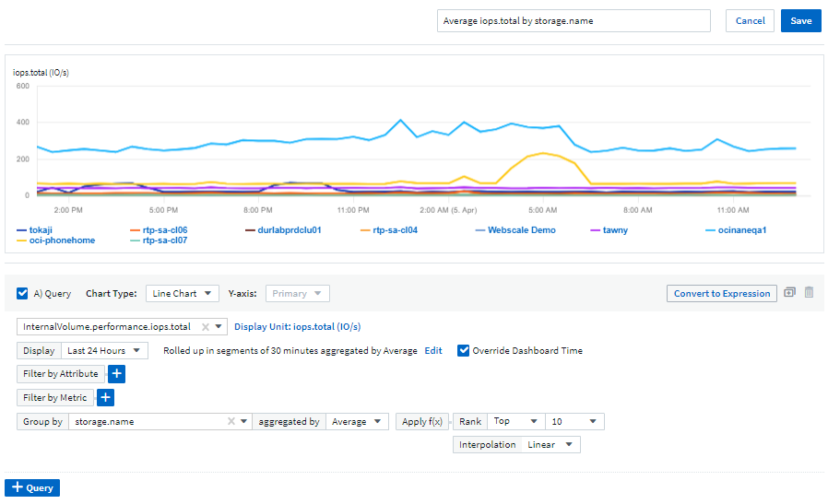Screen dimensions: 828x504
Task: Open the Linear interpolation dropdown
Action: click(x=551, y=445)
